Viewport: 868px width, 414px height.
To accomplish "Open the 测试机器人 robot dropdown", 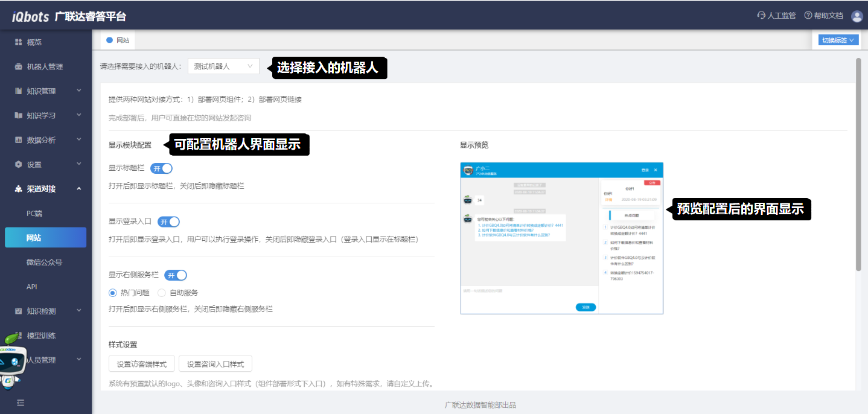I will [223, 66].
